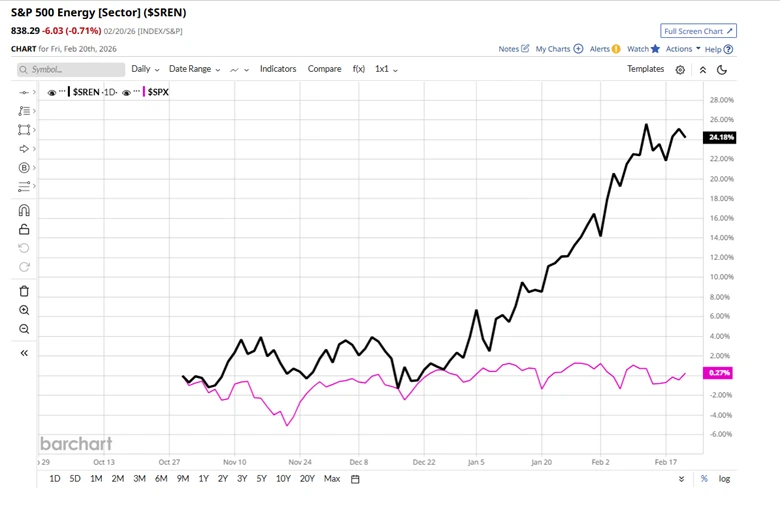Select the Max time range
Viewport: 780px width, 511px height.
click(x=332, y=479)
